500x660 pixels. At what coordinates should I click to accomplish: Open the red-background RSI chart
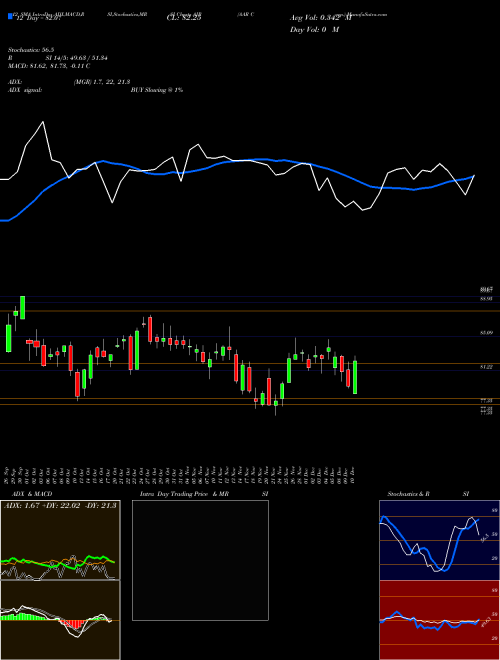tap(439, 620)
